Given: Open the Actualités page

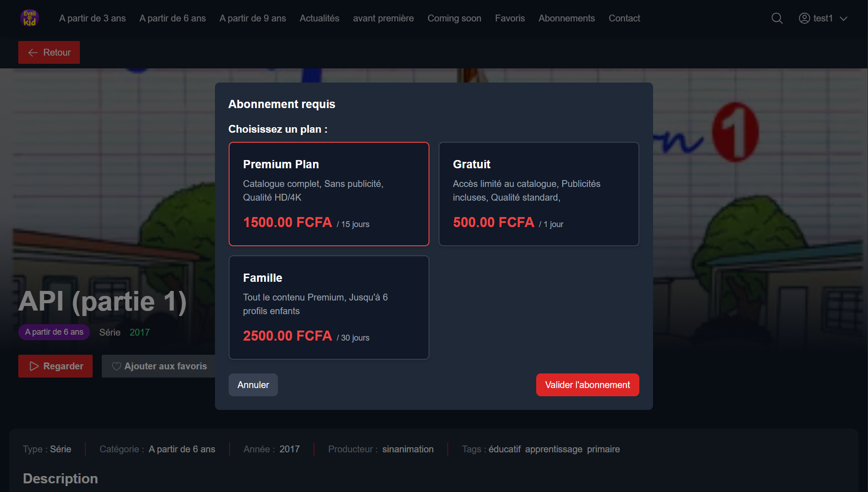Looking at the screenshot, I should [319, 18].
